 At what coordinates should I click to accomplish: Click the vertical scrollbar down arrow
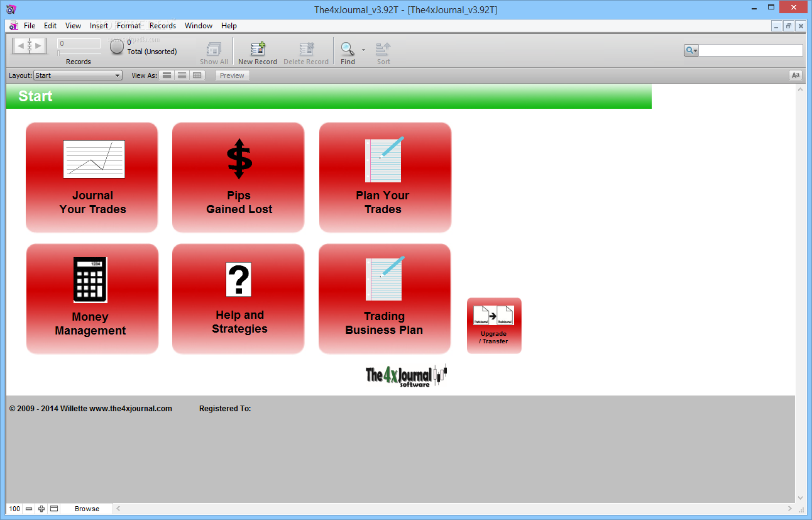tap(800, 498)
